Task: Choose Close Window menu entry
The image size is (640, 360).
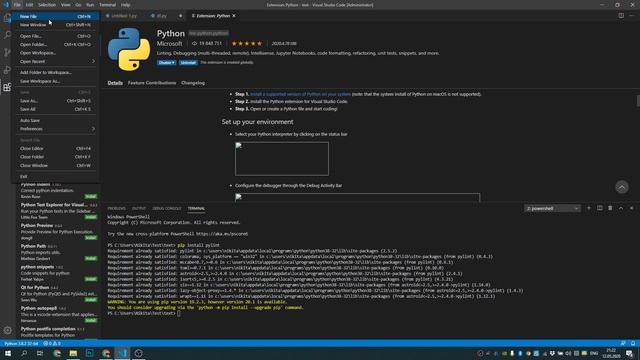Action: (x=56, y=165)
